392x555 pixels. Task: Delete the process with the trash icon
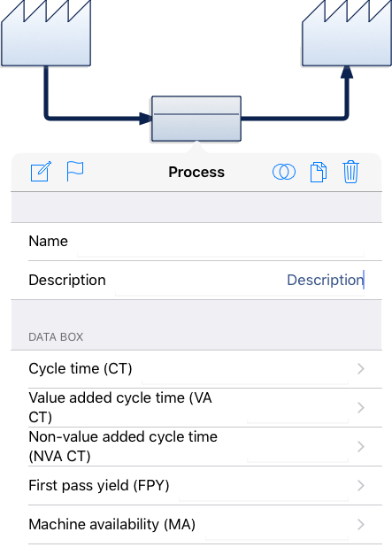pos(350,172)
